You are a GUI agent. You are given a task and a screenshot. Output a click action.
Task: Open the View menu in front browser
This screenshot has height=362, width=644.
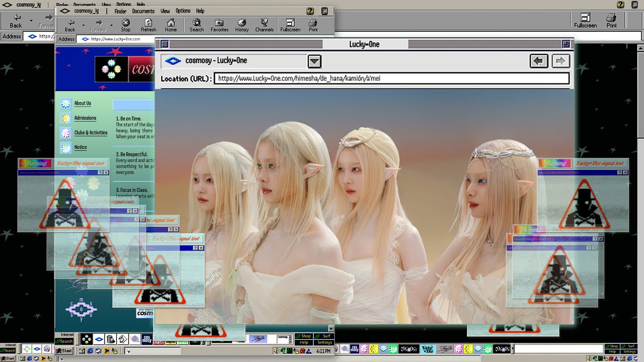165,11
